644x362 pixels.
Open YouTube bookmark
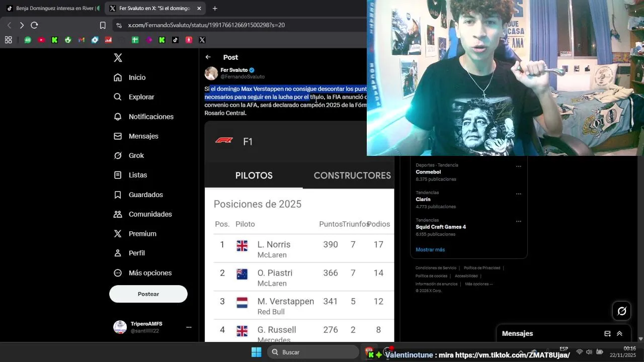pos(41,40)
